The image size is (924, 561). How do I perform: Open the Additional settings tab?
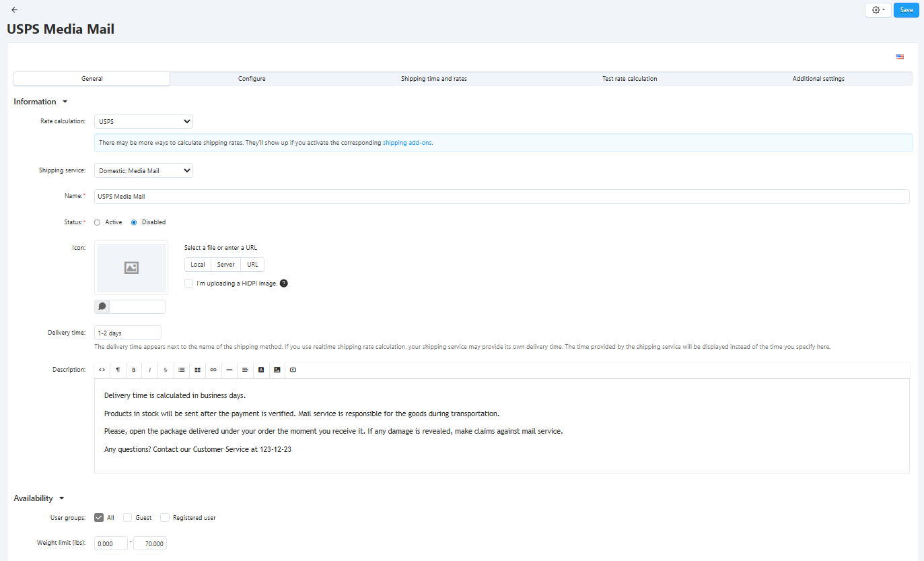point(818,79)
